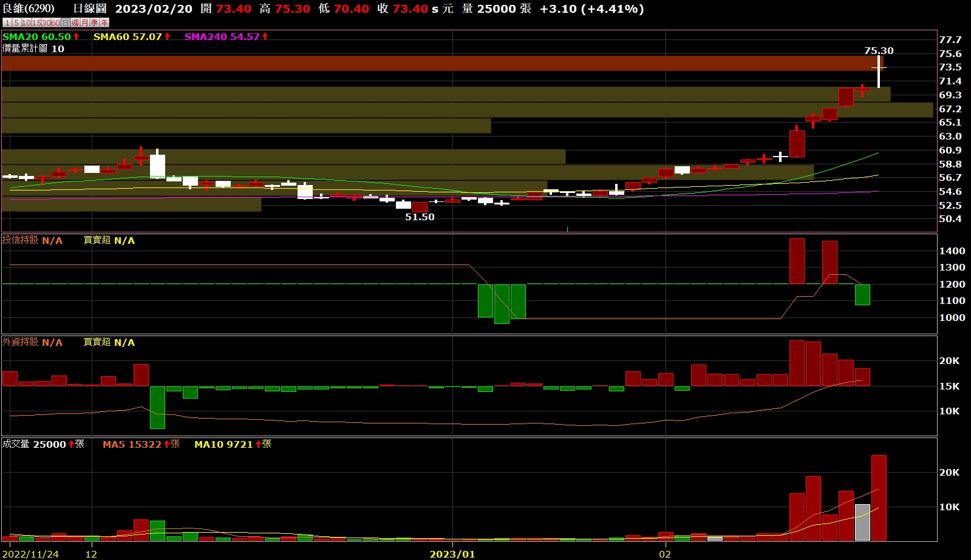Click the 價量累計圖 10 label
The image size is (971, 560).
coord(33,49)
